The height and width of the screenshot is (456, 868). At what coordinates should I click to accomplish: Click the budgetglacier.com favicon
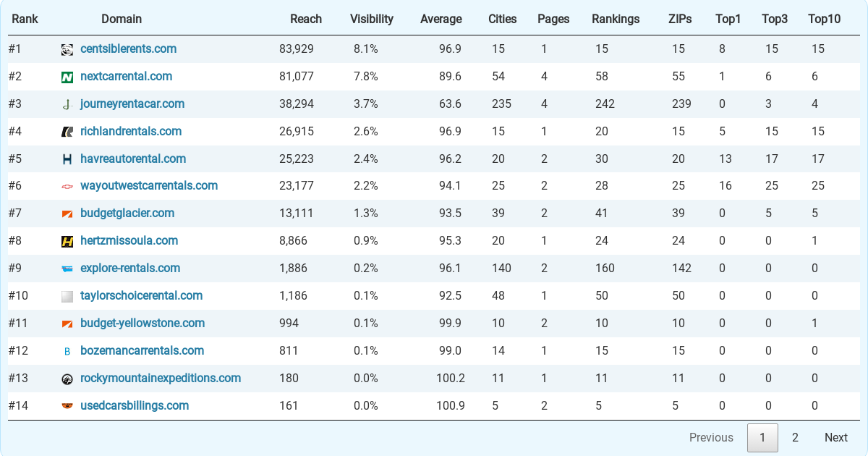67,214
